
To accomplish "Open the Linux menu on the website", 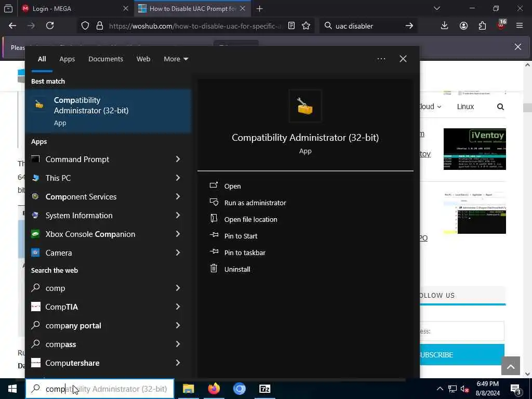I will click(465, 107).
